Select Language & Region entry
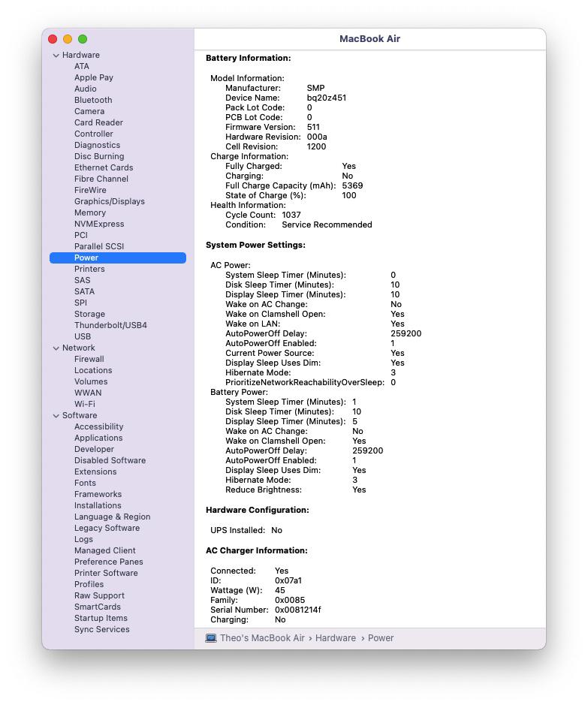Viewport: 588px width, 705px height. [112, 517]
